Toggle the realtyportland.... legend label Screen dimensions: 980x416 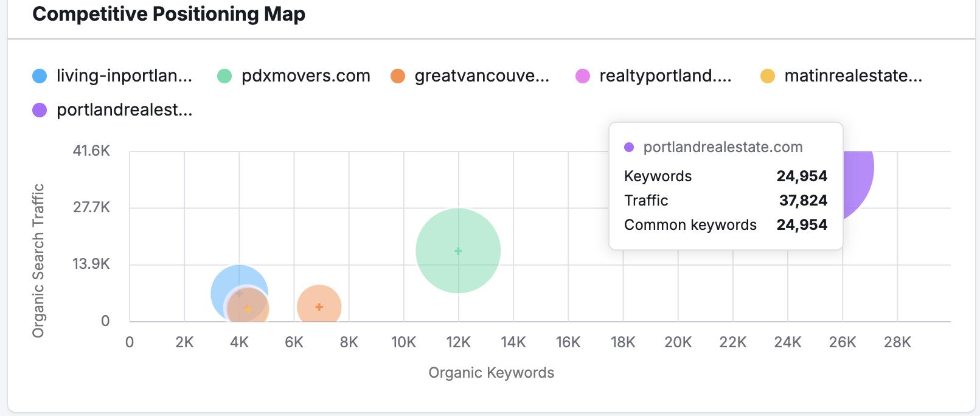point(665,76)
